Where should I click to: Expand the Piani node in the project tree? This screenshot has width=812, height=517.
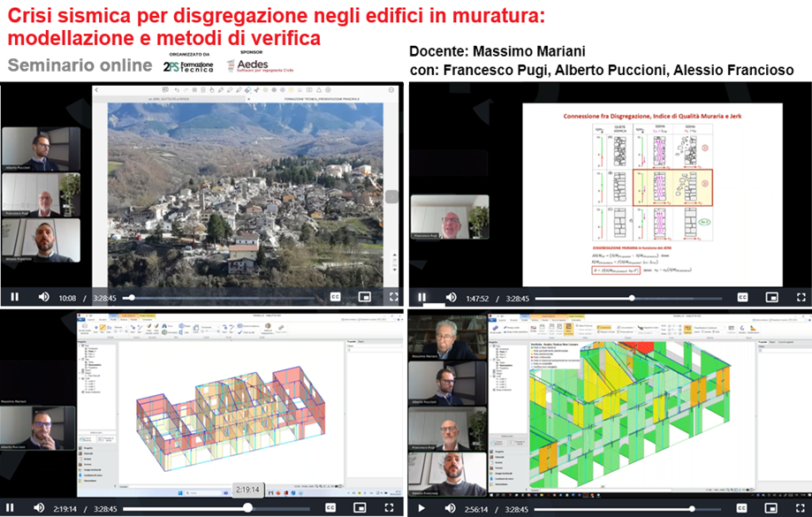pos(80,346)
